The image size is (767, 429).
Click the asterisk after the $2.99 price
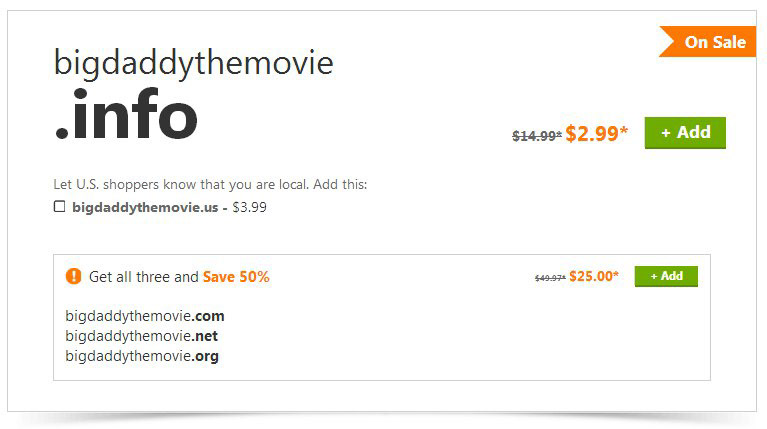(624, 130)
